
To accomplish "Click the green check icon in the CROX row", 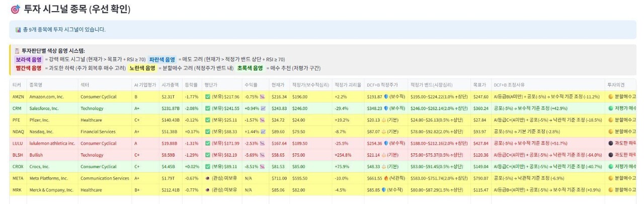I will click(207, 167).
